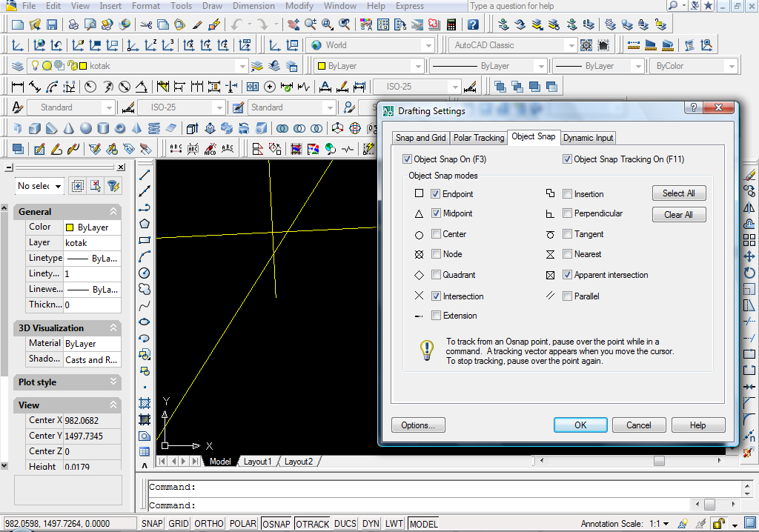Viewport: 759px width, 532px height.
Task: Open the kotak layer dropdown
Action: [242, 66]
